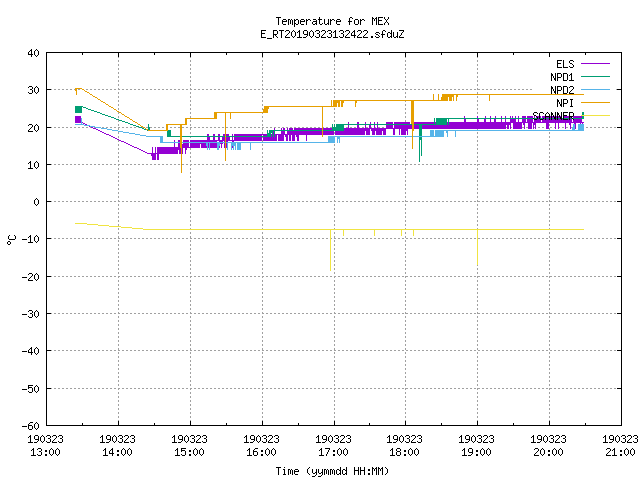Click the deepest yellow SCANNER spike near 17:00
Viewport: 640px width, 480px height.
point(330,250)
